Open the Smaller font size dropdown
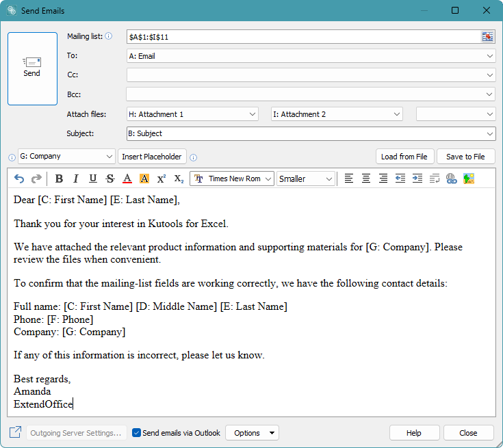The height and width of the screenshot is (448, 503). [x=328, y=179]
